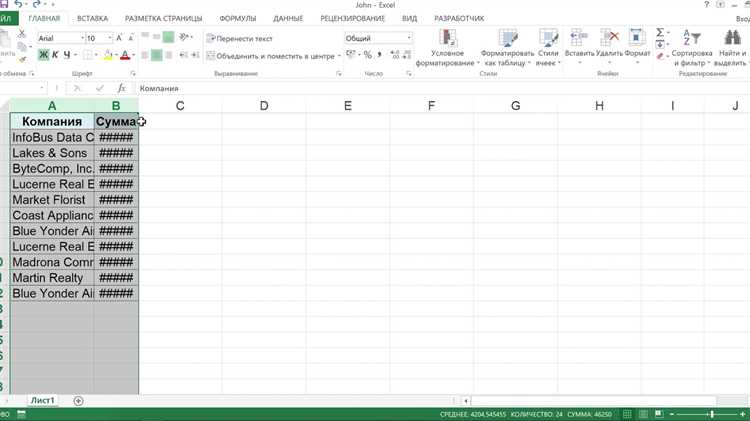Click Объединить и поместить в центре
This screenshot has height=421, width=750.
pyautogui.click(x=271, y=56)
